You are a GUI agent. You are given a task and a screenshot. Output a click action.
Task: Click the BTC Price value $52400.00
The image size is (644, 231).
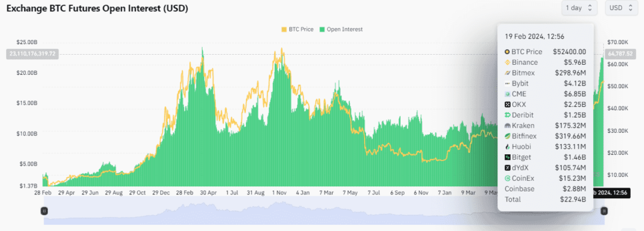pyautogui.click(x=569, y=52)
